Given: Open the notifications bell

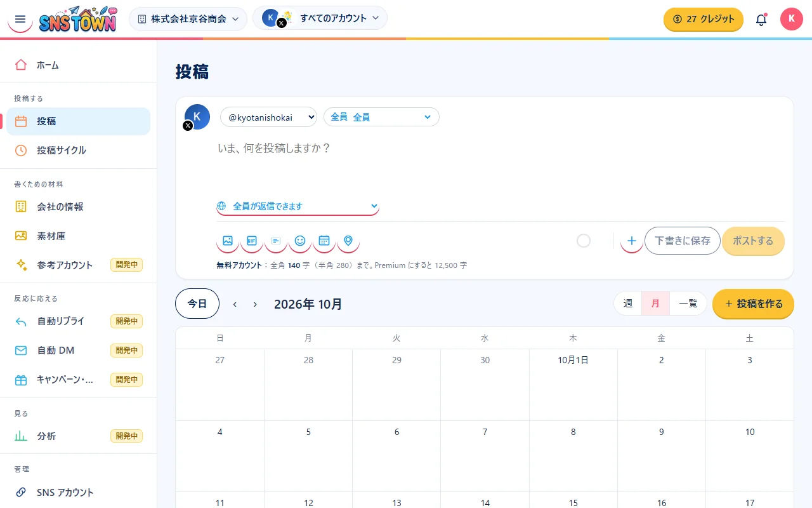Looking at the screenshot, I should tap(761, 19).
